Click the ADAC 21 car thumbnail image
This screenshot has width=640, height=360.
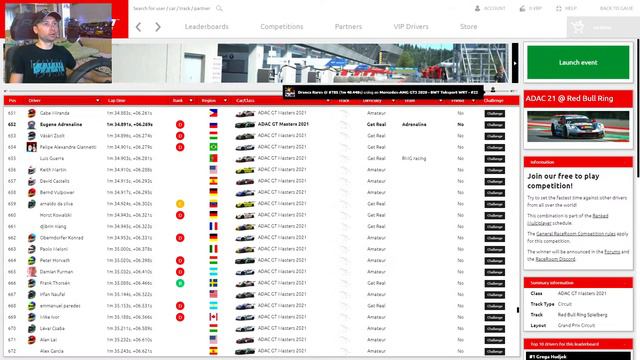[578, 127]
